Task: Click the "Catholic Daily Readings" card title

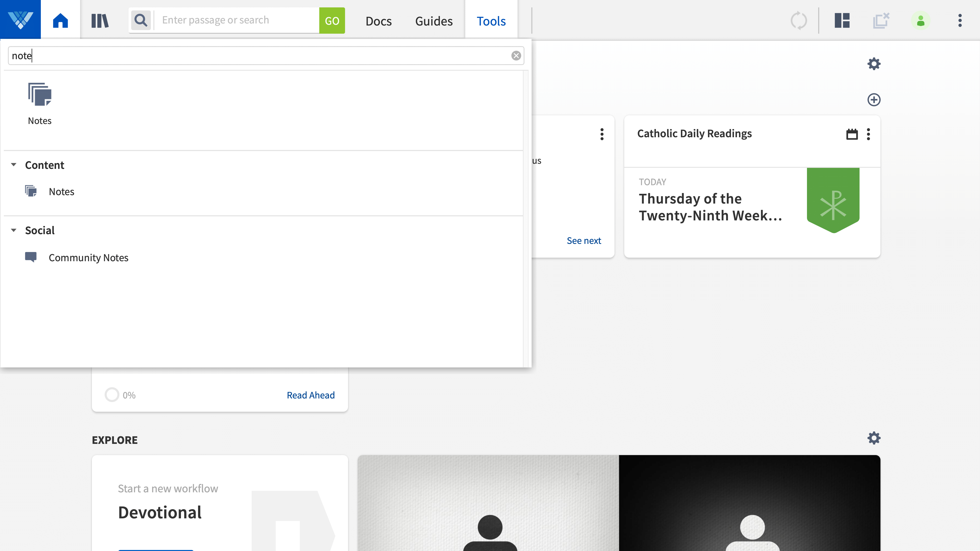Action: tap(694, 133)
